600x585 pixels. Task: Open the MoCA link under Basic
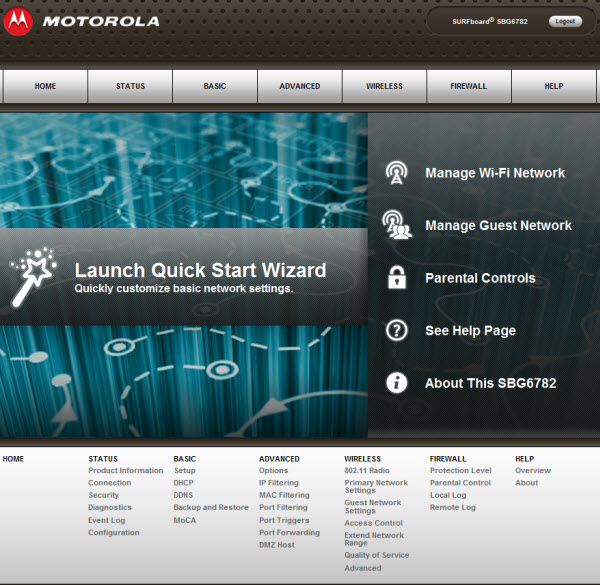pos(185,520)
